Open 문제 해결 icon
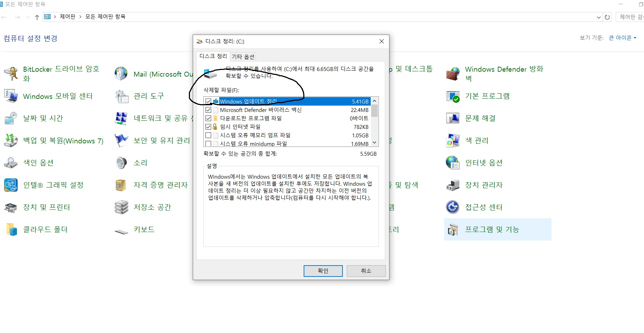This screenshot has height=333, width=644. [x=453, y=118]
